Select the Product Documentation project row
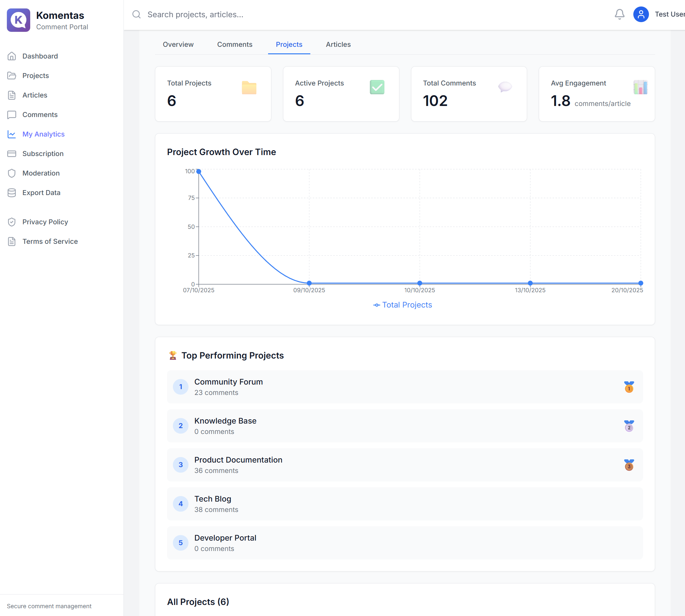Viewport: 685px width, 616px height. [405, 465]
